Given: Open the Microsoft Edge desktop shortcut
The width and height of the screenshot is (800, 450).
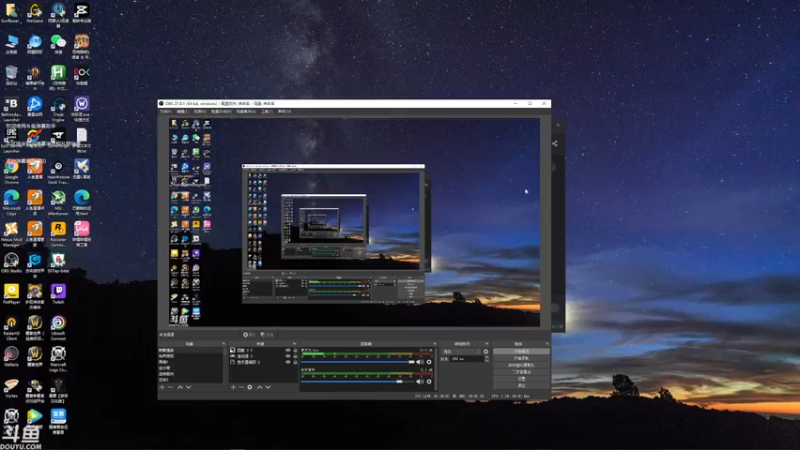Looking at the screenshot, I should pyautogui.click(x=11, y=202).
